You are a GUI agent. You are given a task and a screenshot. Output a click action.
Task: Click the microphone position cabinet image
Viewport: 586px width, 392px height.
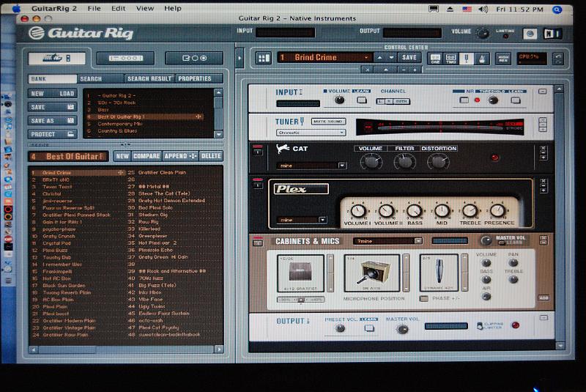(372, 273)
